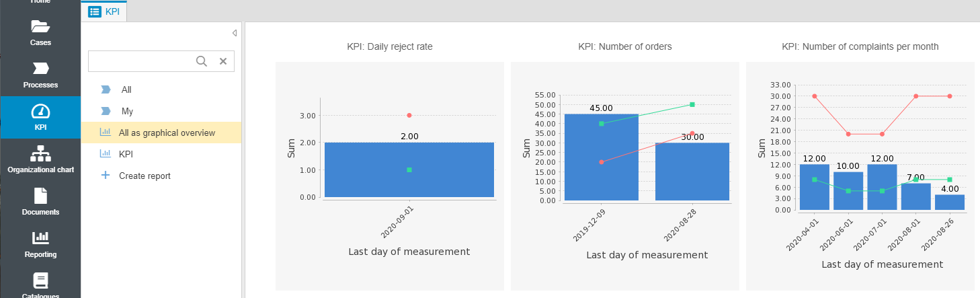Click Create report link
Viewport: 980px width, 298px height.
click(145, 176)
